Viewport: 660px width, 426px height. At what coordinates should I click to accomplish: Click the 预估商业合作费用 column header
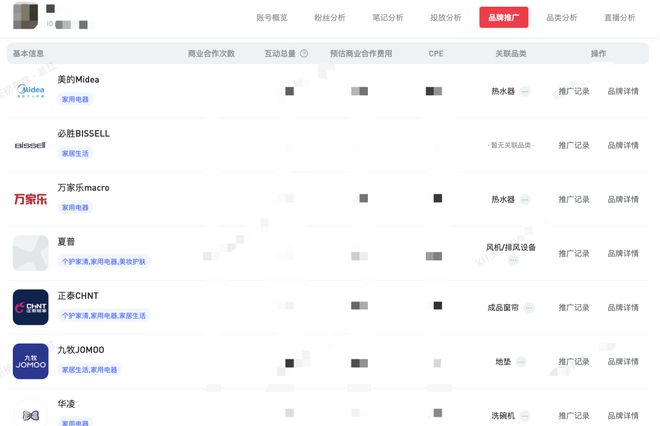tap(361, 53)
